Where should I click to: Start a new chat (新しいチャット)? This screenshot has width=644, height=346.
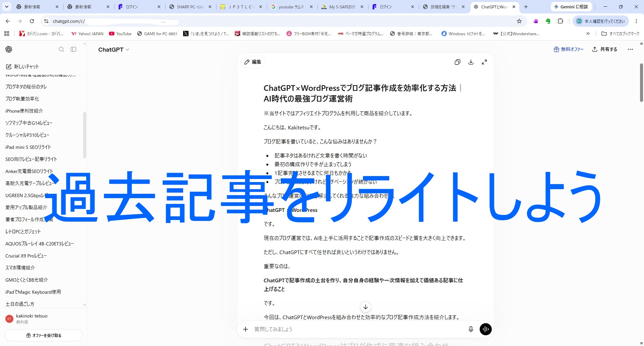[x=22, y=66]
